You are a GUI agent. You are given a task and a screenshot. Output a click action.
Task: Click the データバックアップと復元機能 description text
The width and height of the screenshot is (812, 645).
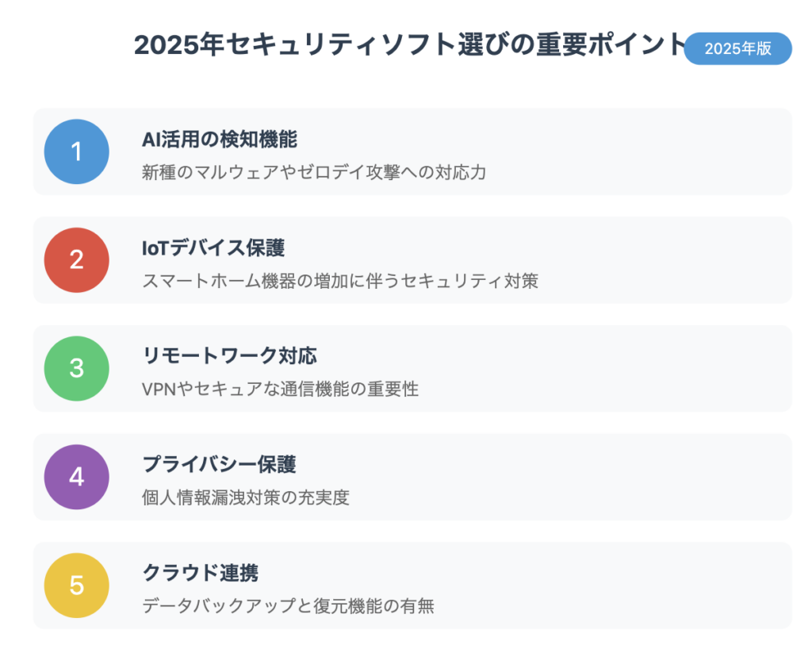(x=289, y=605)
